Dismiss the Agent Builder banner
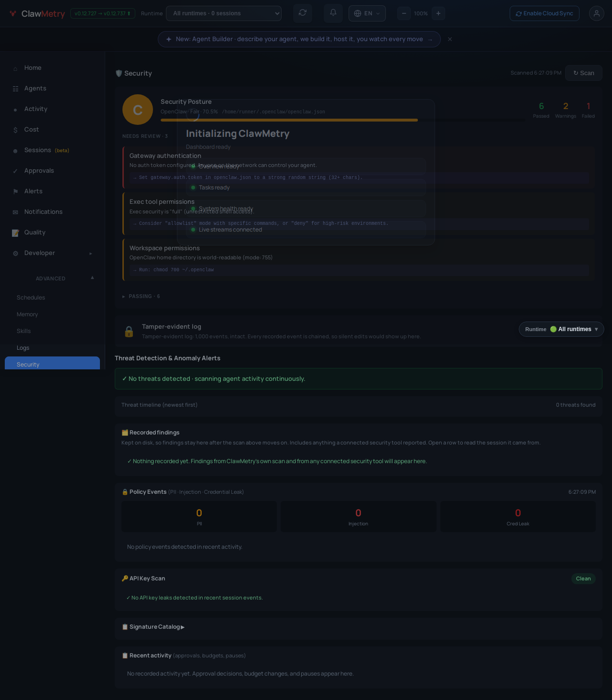Image resolution: width=612 pixels, height=700 pixels. point(450,39)
